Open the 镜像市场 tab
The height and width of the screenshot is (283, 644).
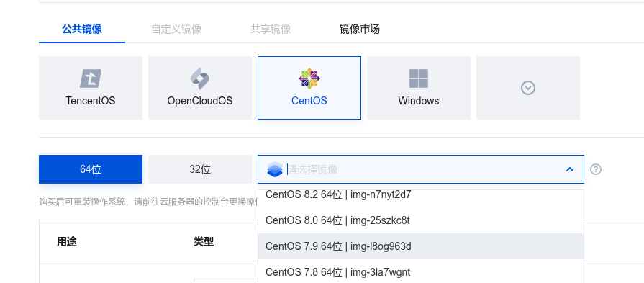[x=359, y=29]
